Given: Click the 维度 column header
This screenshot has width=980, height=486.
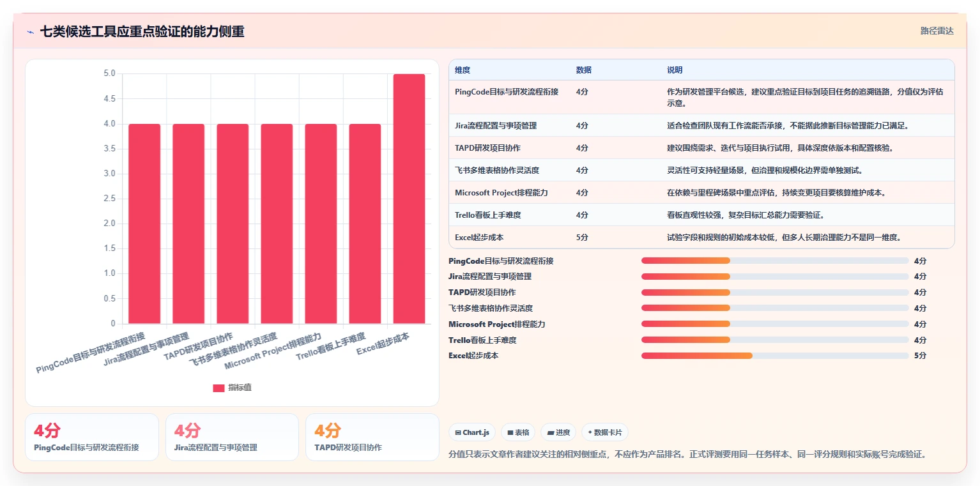Looking at the screenshot, I should pyautogui.click(x=463, y=70).
